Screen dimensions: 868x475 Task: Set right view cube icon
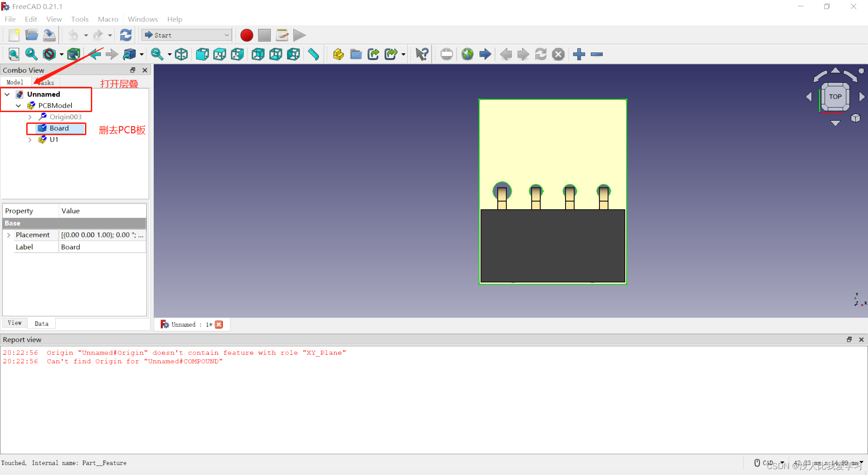237,54
